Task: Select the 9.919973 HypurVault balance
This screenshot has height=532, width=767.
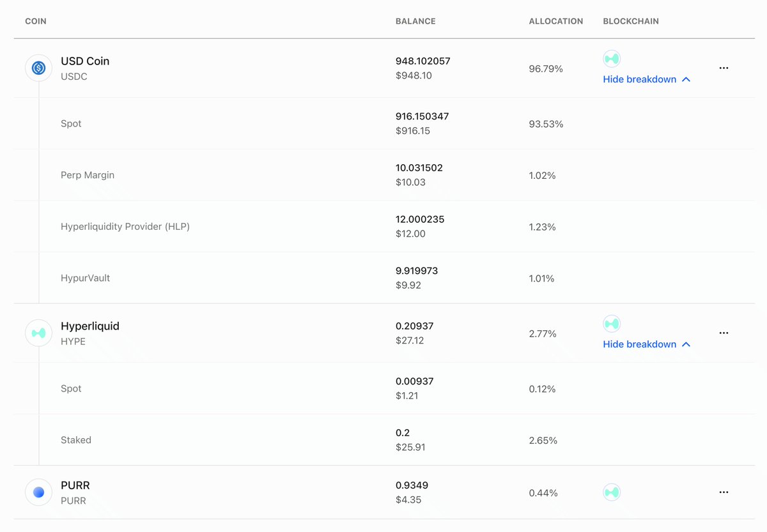Action: (417, 271)
